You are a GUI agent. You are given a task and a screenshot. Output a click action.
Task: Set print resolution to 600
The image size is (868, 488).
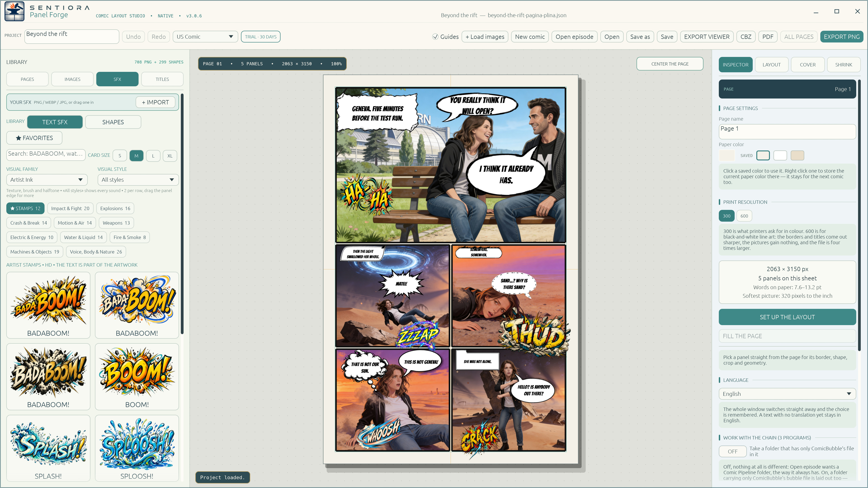[744, 216]
